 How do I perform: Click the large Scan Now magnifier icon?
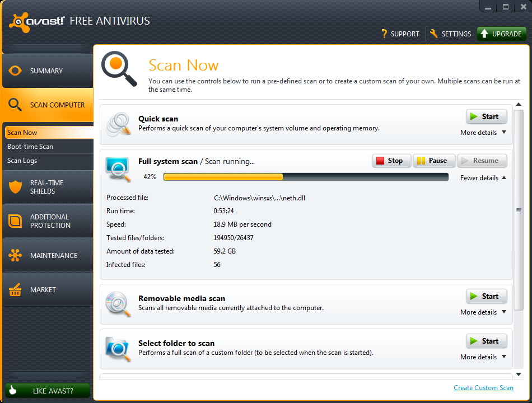(x=119, y=69)
